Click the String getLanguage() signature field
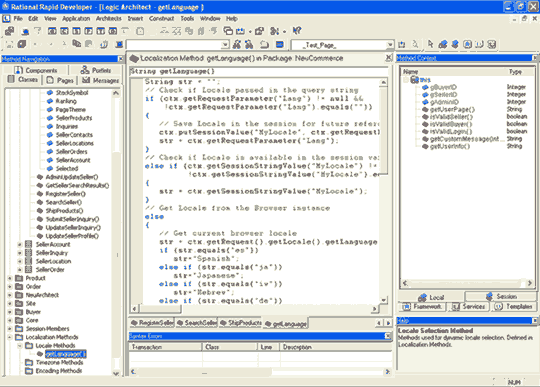 point(259,71)
